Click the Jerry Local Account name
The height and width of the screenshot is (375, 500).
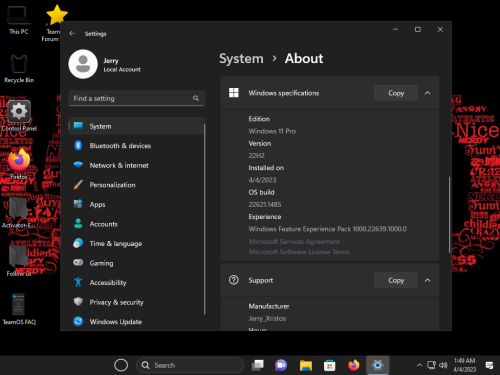tap(122, 65)
